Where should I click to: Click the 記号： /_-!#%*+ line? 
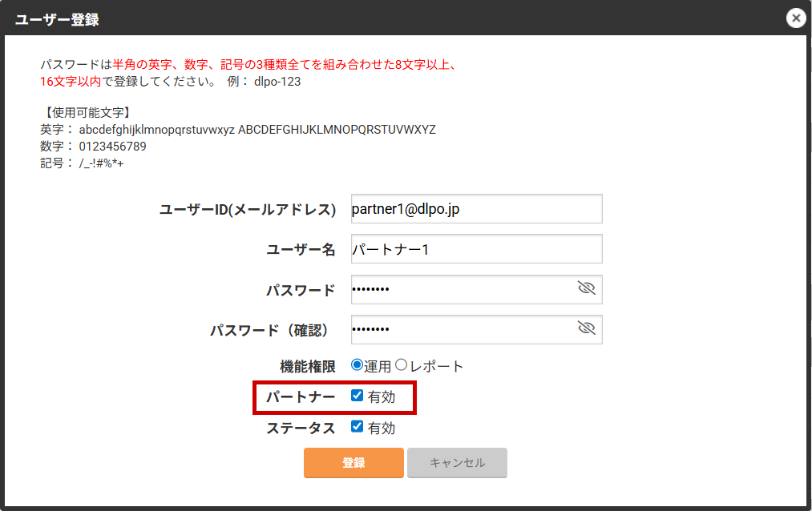pyautogui.click(x=82, y=163)
